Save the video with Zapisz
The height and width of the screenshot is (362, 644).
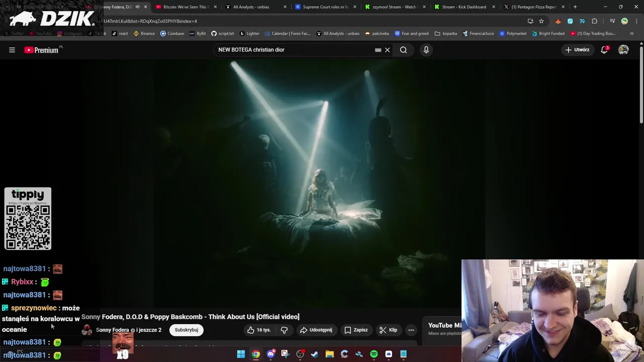[356, 330]
